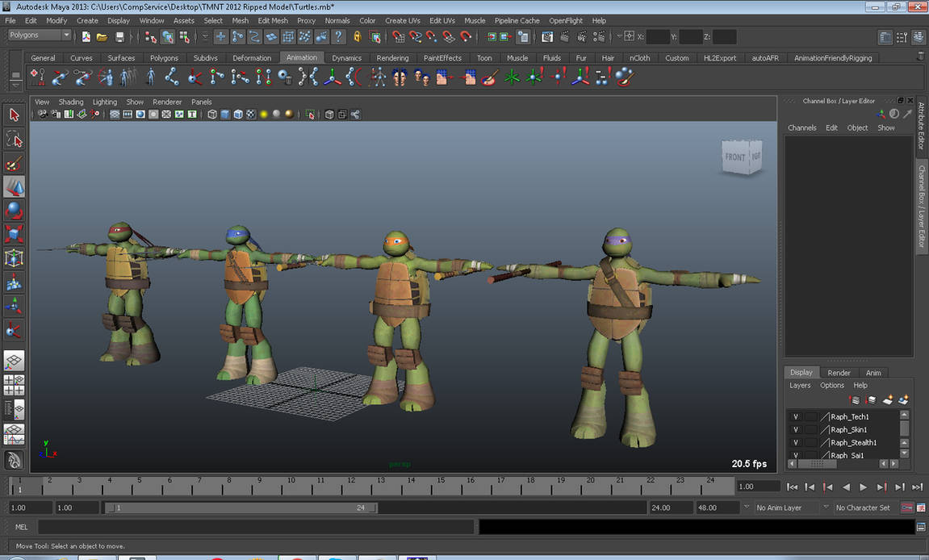This screenshot has height=560, width=929.
Task: Switch to the Deformation shelf tab
Action: 252,58
